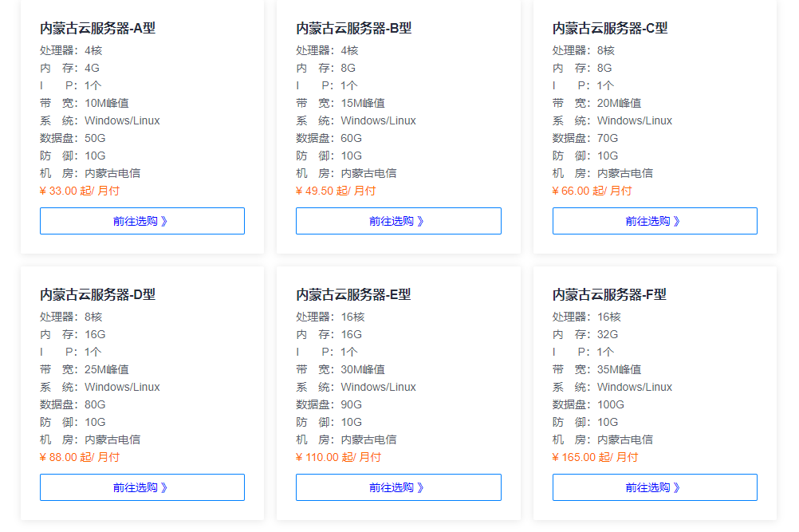This screenshot has width=799, height=532.
Task: Click the 25M峰值 bandwidth value
Action: (x=107, y=369)
